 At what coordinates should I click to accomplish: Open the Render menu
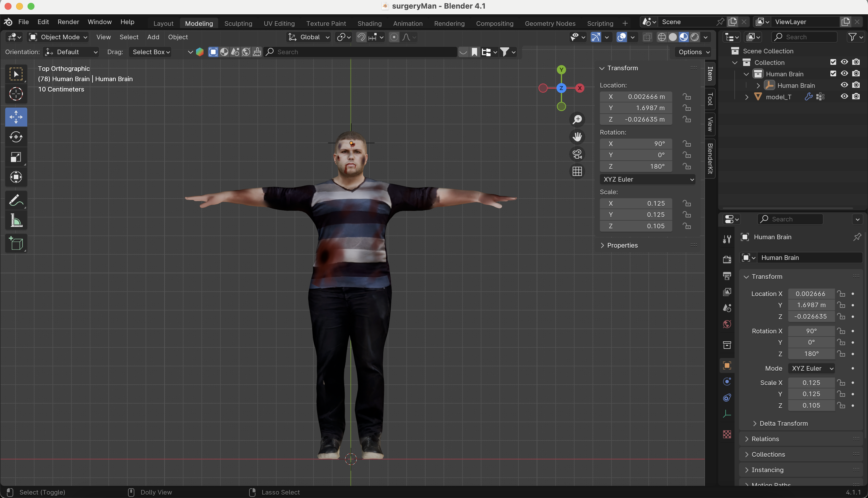click(x=68, y=22)
